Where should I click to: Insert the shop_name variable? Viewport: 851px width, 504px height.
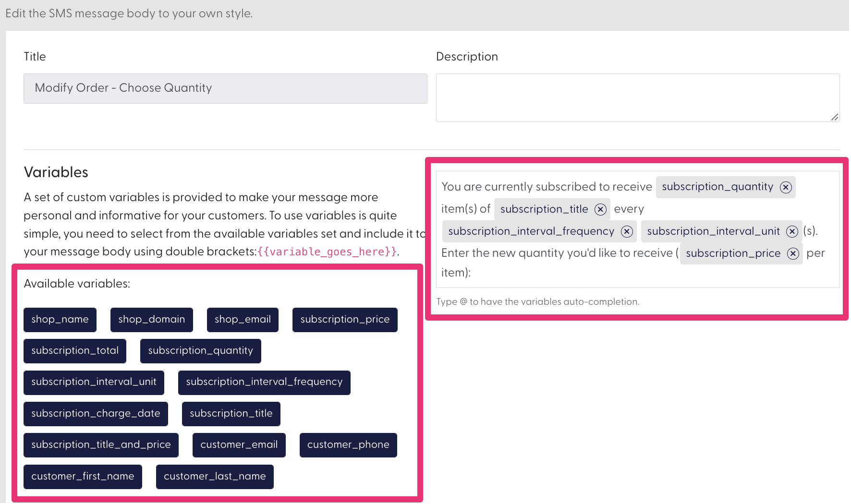pyautogui.click(x=60, y=320)
